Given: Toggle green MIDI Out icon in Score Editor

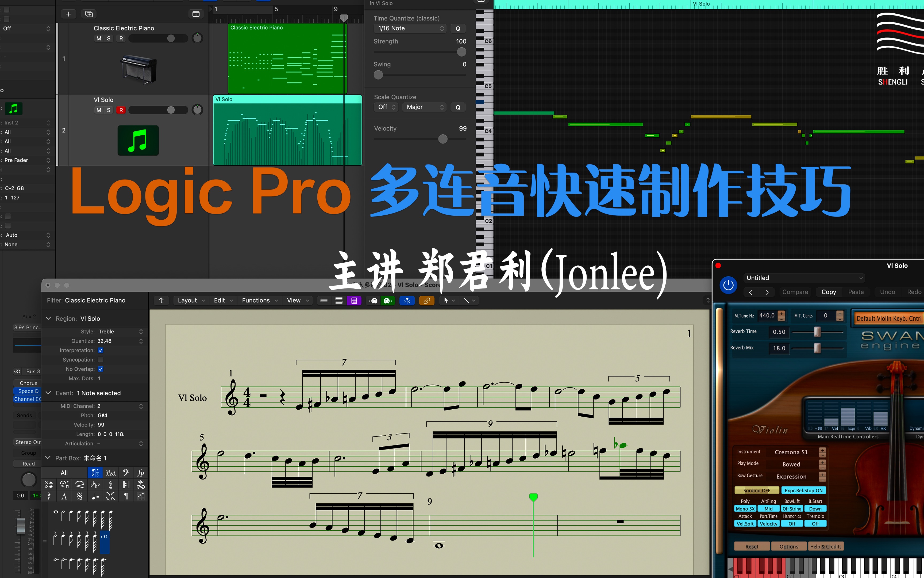Looking at the screenshot, I should pyautogui.click(x=388, y=301).
